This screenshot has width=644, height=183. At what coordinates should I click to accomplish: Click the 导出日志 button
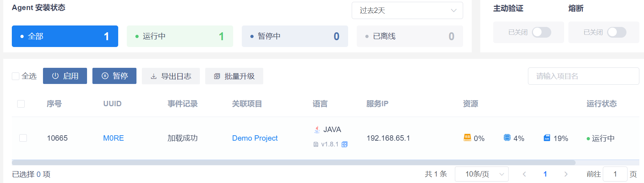coord(171,76)
